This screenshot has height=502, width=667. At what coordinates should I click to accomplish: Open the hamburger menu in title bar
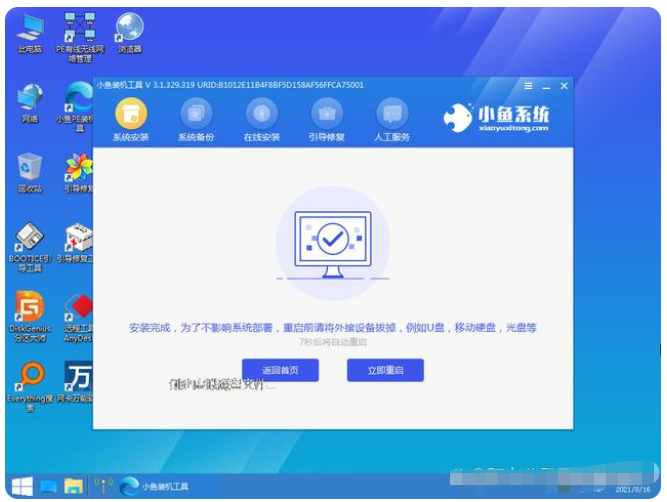pos(529,87)
